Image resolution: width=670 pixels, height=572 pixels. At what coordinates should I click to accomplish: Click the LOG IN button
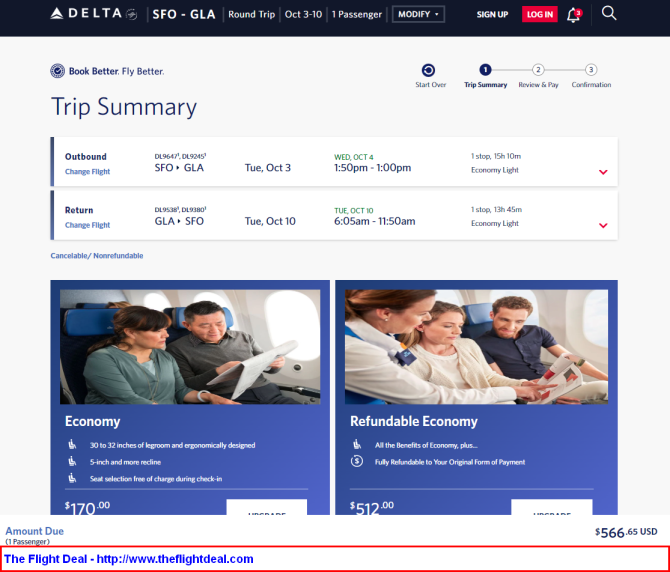(540, 15)
